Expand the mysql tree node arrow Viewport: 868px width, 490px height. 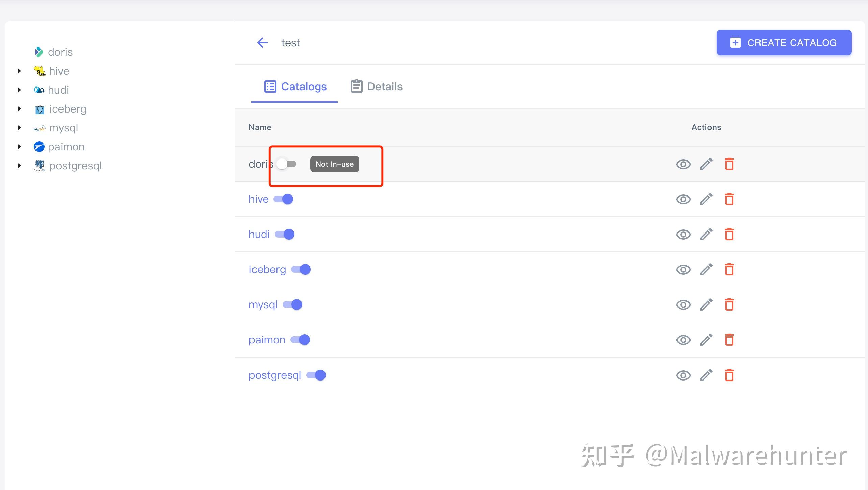click(x=20, y=128)
